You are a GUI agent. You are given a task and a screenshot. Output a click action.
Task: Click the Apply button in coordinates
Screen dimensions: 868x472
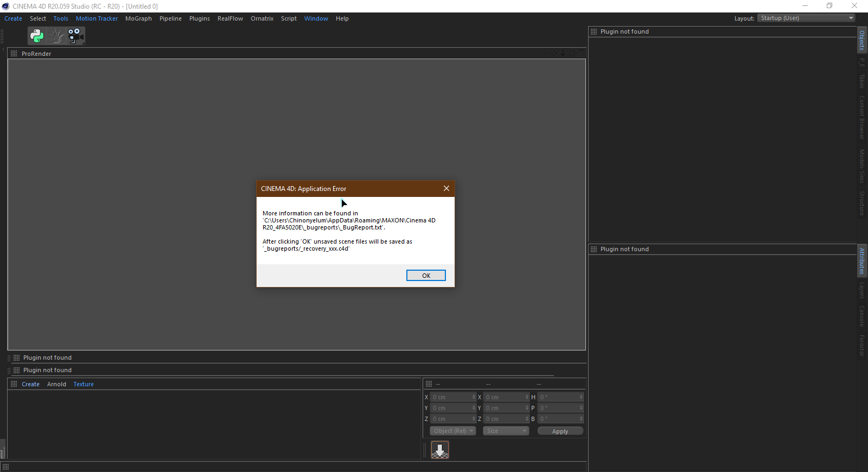(560, 431)
